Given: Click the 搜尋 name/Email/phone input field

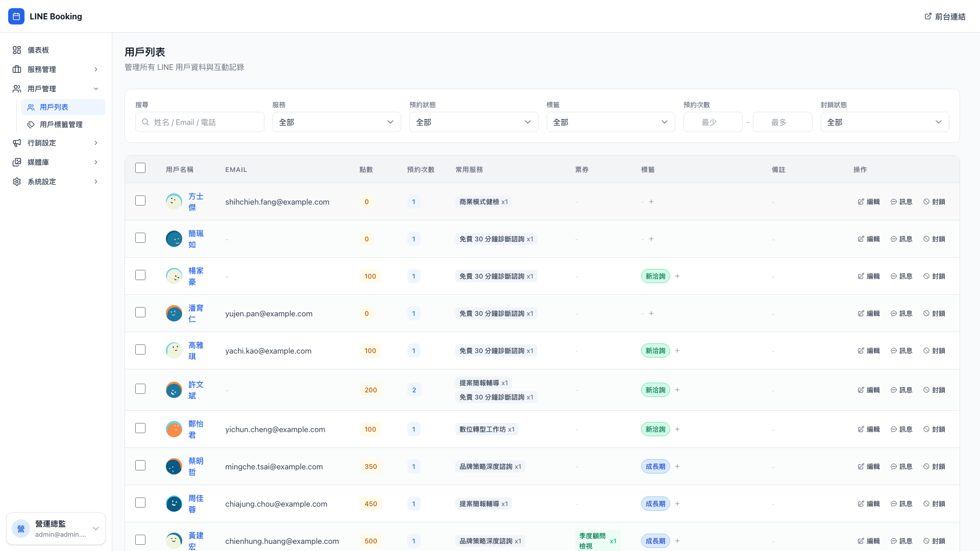Looking at the screenshot, I should pos(200,122).
